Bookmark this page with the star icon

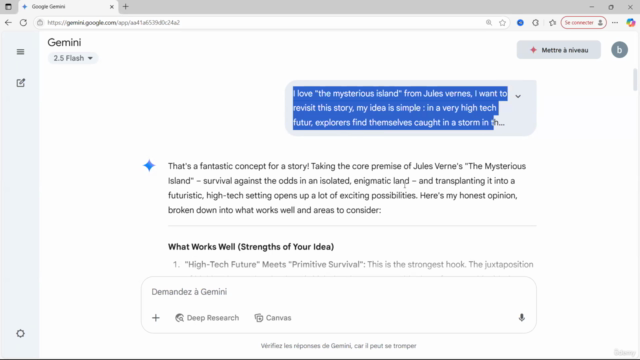502,22
